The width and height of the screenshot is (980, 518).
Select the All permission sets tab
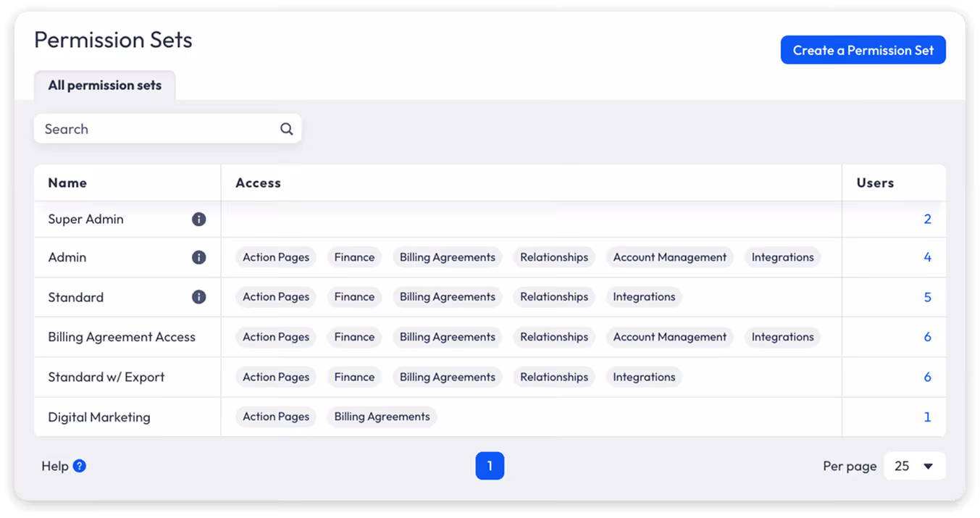[x=104, y=85]
